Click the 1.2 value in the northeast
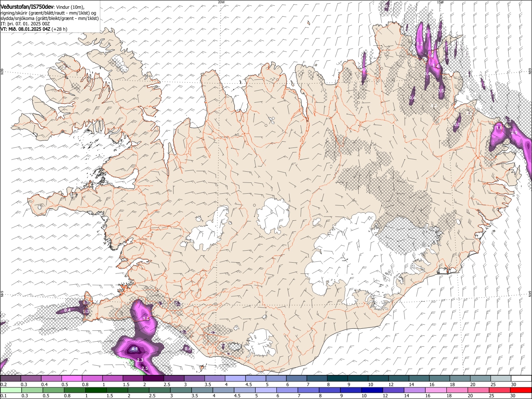Screen dimensions: 532x399 [419, 44]
